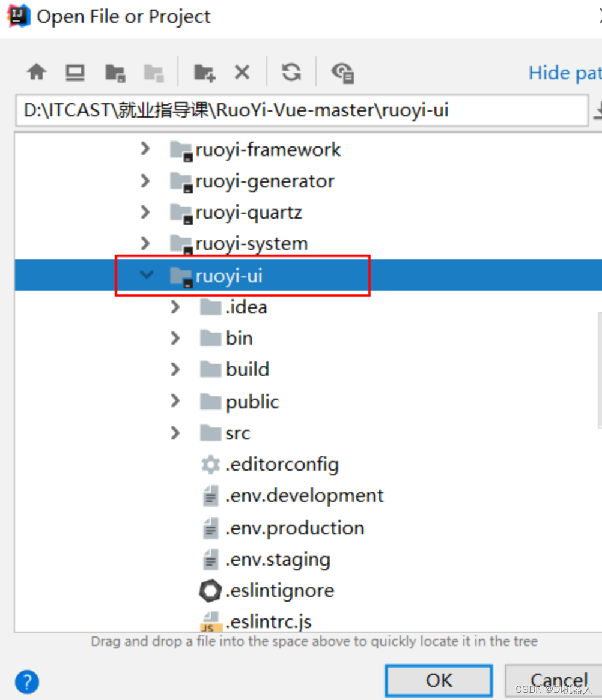Select the ruoyi-system tree row
This screenshot has width=602, height=700.
pyautogui.click(x=308, y=244)
